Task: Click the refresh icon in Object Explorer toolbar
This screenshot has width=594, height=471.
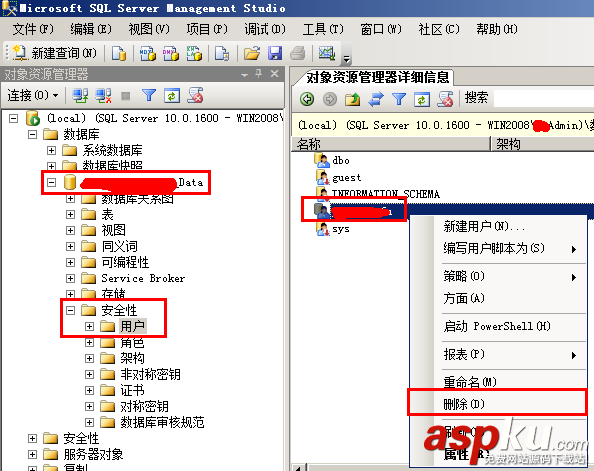Action: pyautogui.click(x=172, y=95)
